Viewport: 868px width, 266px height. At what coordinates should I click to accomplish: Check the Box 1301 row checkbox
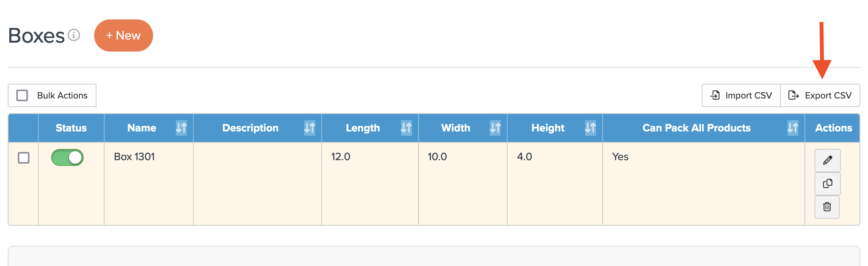point(24,158)
